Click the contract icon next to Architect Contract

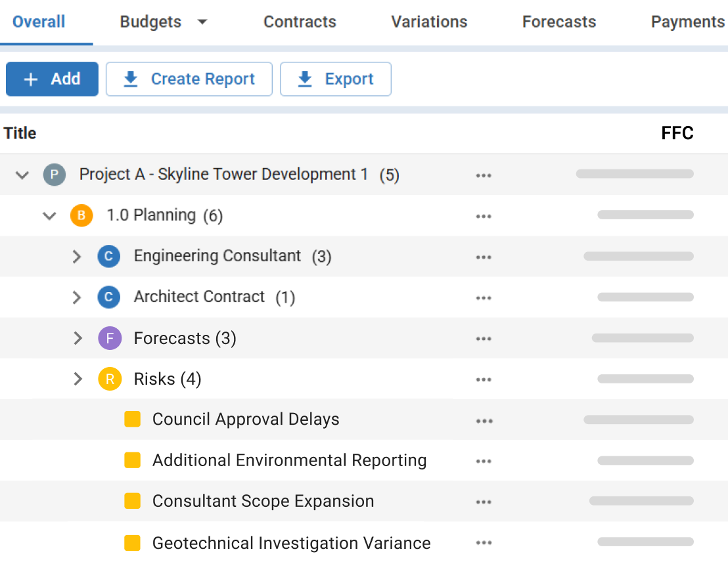pyautogui.click(x=109, y=297)
